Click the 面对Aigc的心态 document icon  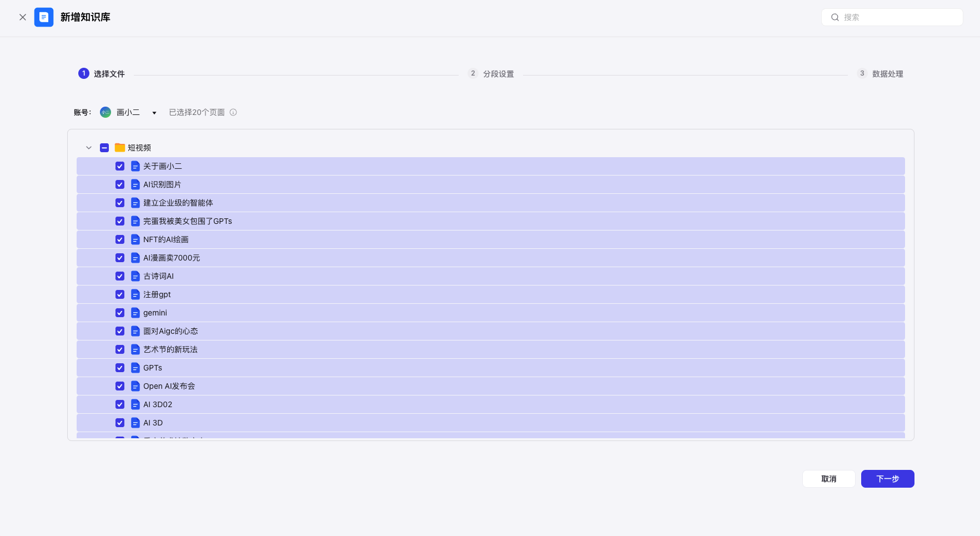(135, 331)
